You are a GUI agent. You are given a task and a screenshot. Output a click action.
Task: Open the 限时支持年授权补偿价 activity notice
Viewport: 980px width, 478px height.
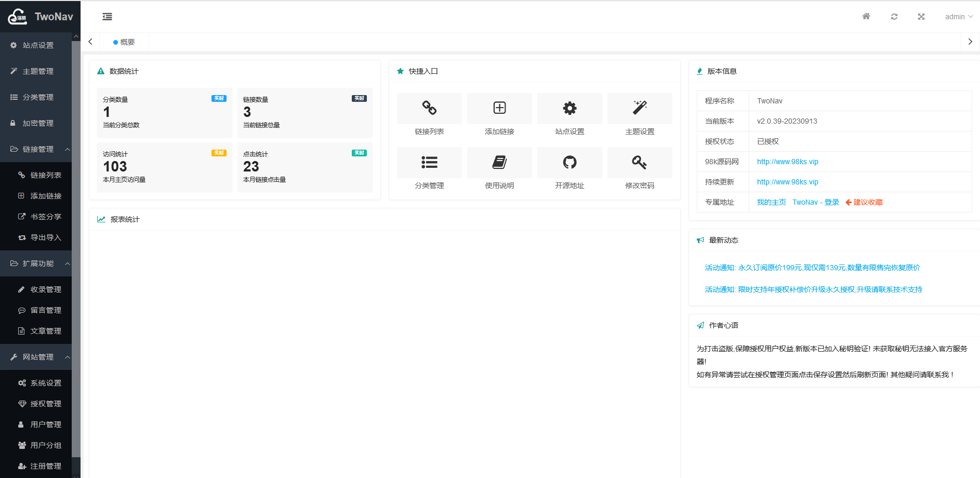[813, 289]
